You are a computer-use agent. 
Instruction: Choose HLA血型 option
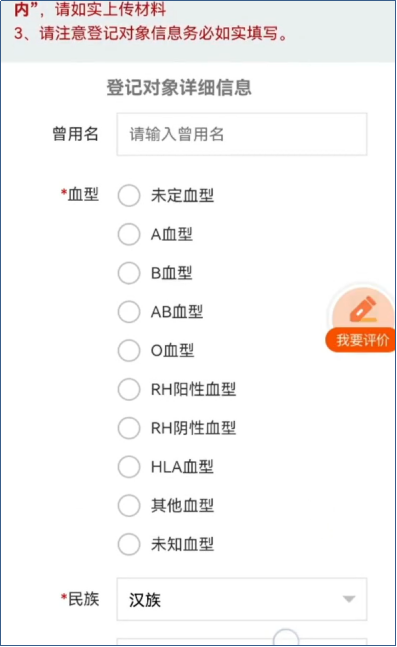tap(129, 467)
